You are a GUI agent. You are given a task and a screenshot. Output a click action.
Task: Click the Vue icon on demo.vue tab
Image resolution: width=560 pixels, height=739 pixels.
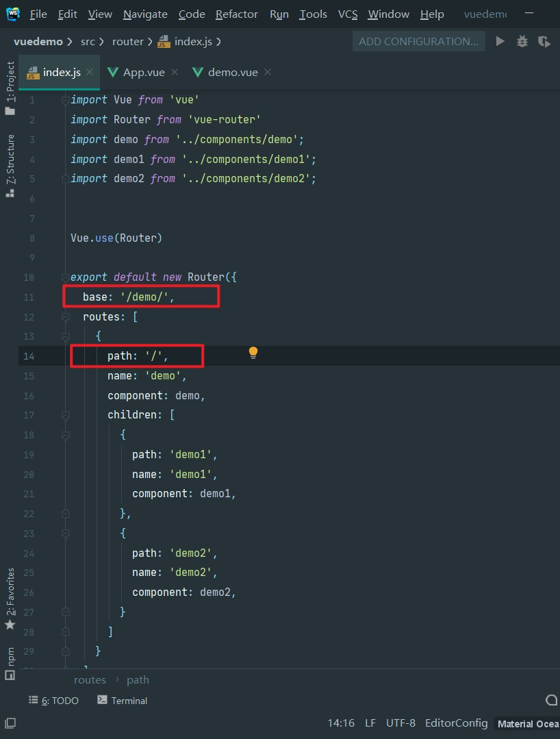click(198, 72)
